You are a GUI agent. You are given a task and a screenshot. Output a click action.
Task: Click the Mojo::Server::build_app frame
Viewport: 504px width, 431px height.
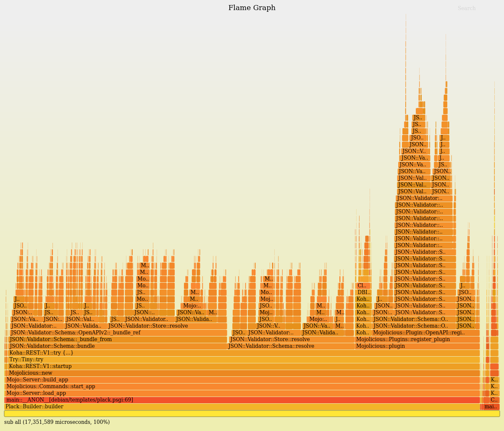pyautogui.click(x=241, y=380)
